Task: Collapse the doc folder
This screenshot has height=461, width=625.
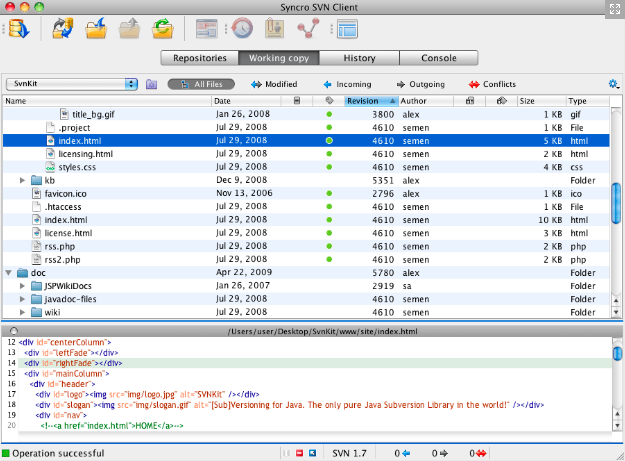Action: (8, 273)
